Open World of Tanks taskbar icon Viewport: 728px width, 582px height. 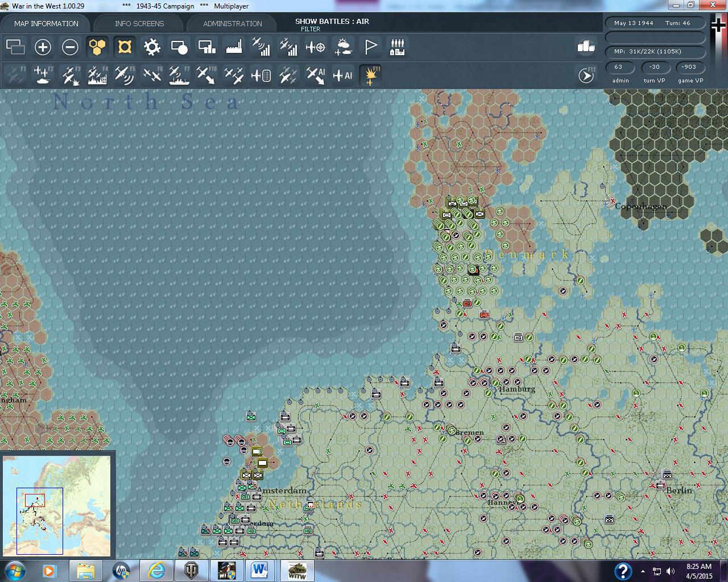(191, 571)
